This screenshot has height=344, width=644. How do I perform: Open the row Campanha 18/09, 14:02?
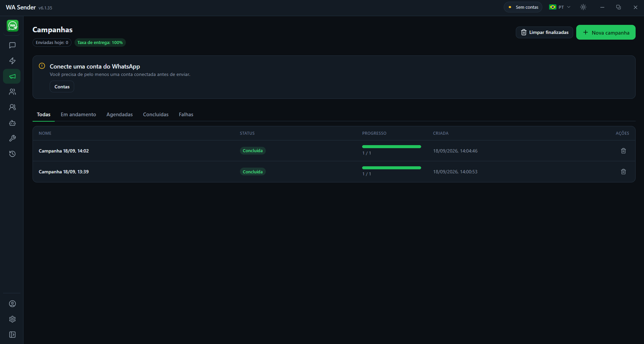334,151
